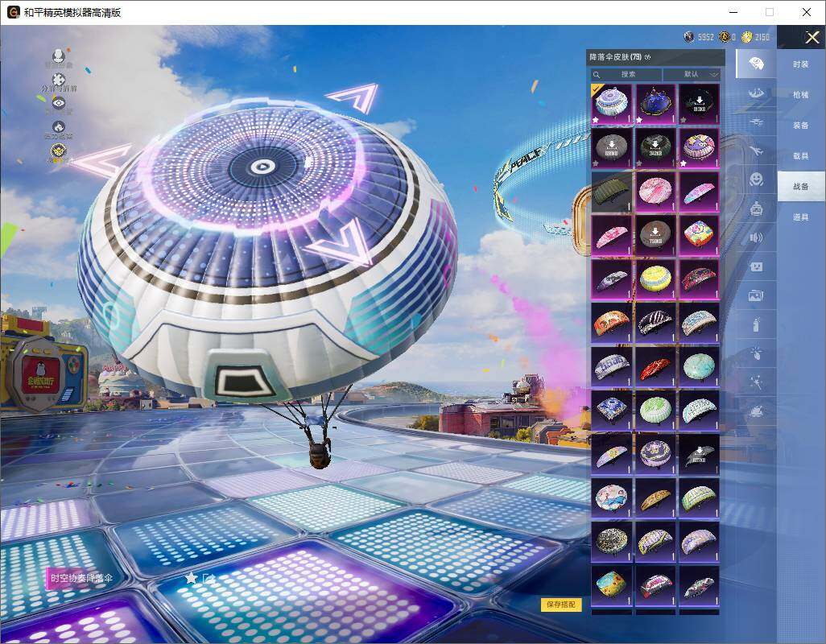
Task: Switch to the 时装 tab
Action: pos(801,64)
